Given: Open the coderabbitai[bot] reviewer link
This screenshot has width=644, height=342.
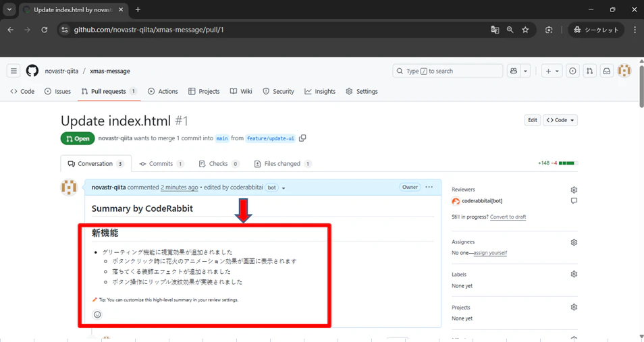Looking at the screenshot, I should 482,201.
